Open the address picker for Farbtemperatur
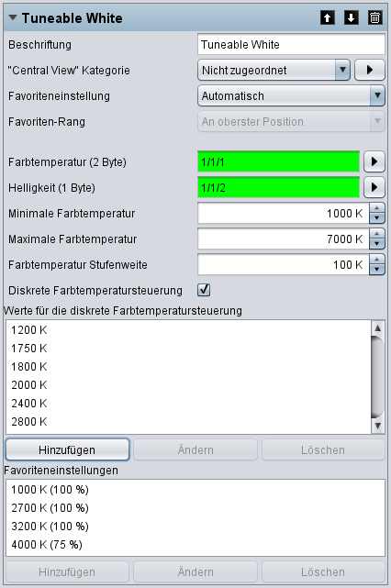Viewport: 391px width, 588px height. pyautogui.click(x=374, y=162)
